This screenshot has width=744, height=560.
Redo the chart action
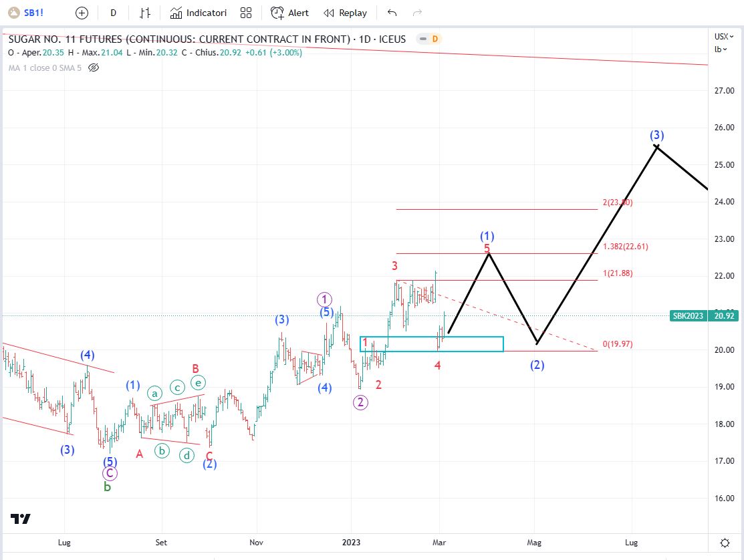pos(417,13)
